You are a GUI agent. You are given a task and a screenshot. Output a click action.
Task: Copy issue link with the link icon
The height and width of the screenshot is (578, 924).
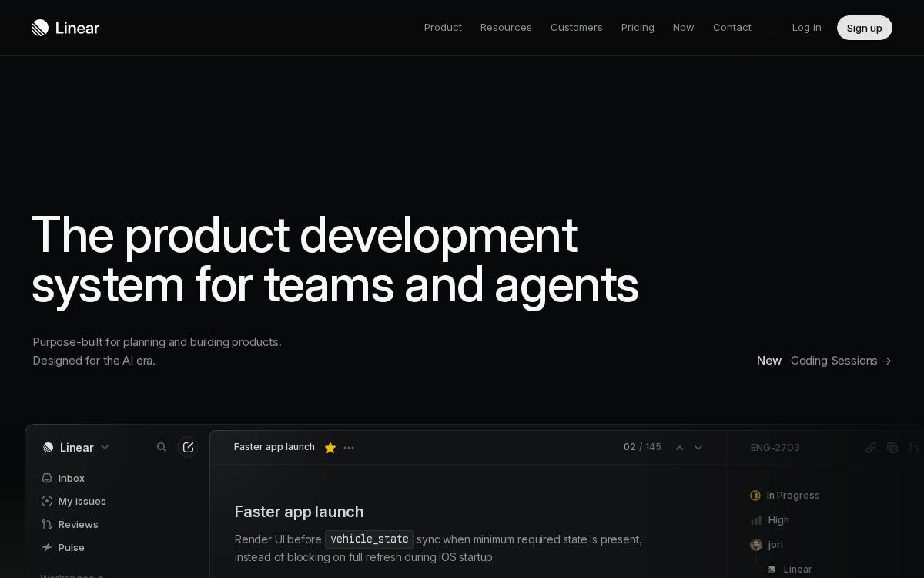pos(871,448)
